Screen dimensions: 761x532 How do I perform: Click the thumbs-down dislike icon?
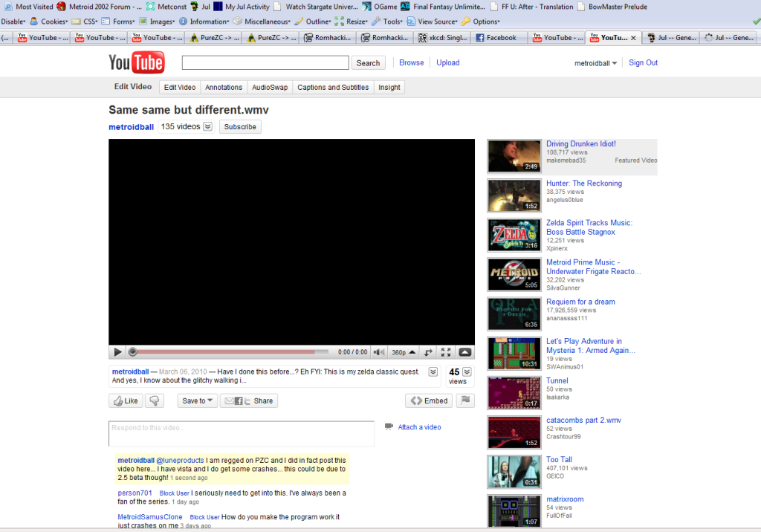155,400
